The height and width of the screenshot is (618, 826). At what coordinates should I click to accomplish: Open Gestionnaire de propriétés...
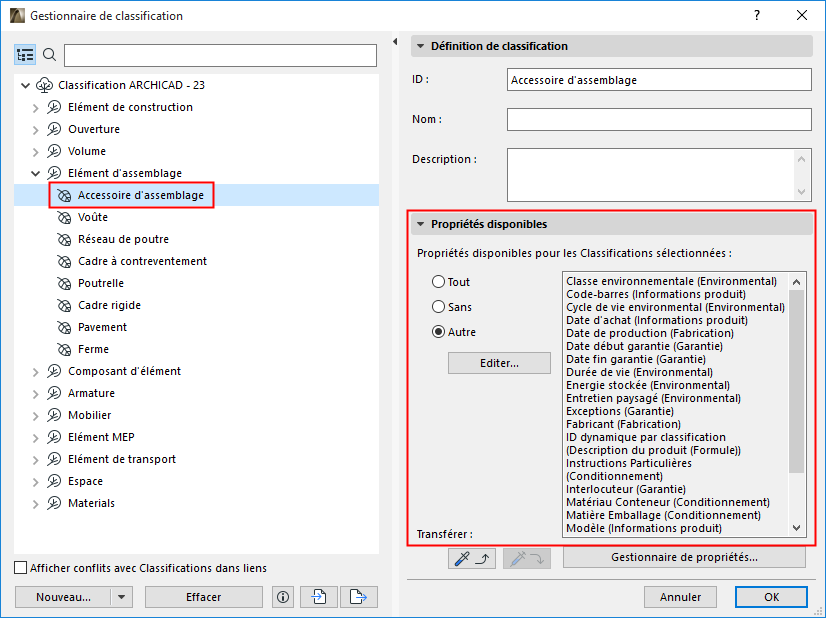[x=684, y=557]
